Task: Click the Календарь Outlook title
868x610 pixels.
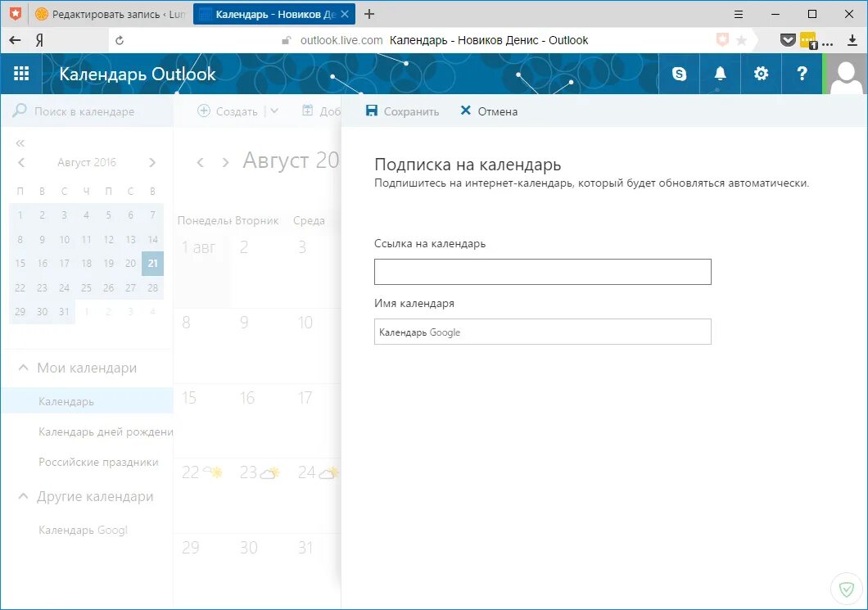Action: (138, 74)
